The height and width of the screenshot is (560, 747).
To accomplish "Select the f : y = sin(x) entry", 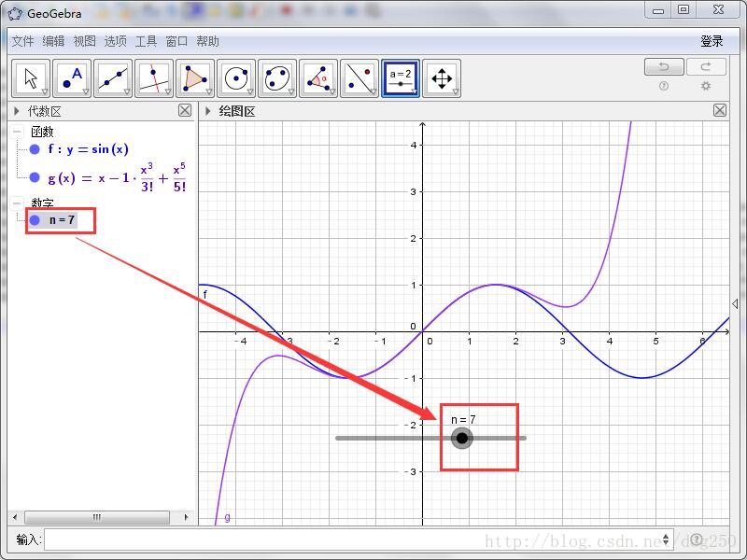I will (88, 149).
